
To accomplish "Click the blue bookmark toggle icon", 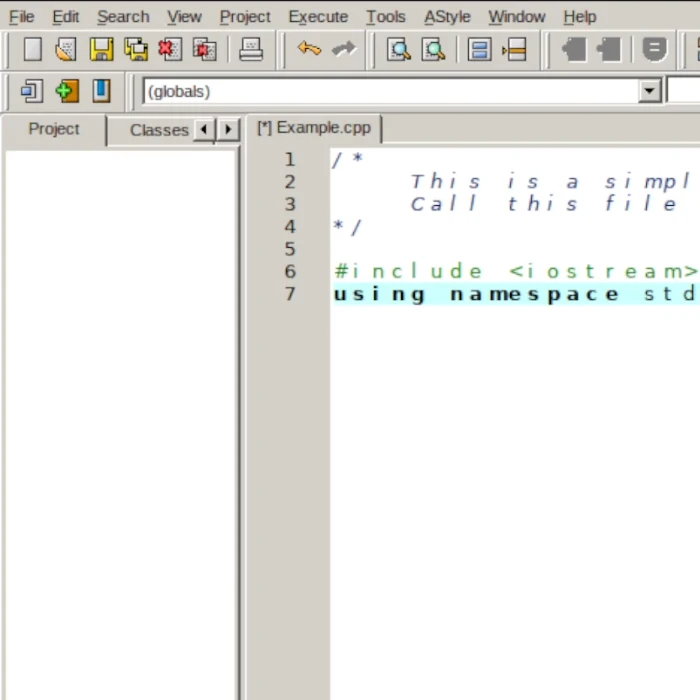I will 101,91.
